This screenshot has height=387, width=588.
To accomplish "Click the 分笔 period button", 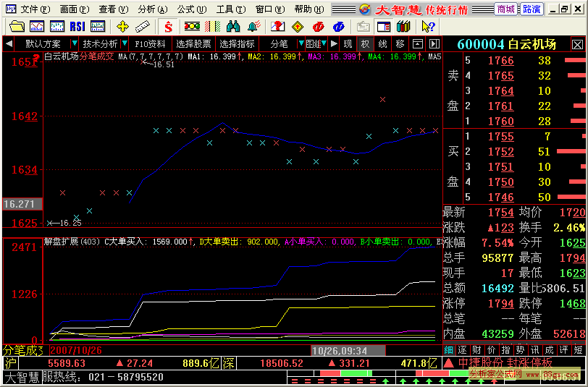I will [279, 44].
